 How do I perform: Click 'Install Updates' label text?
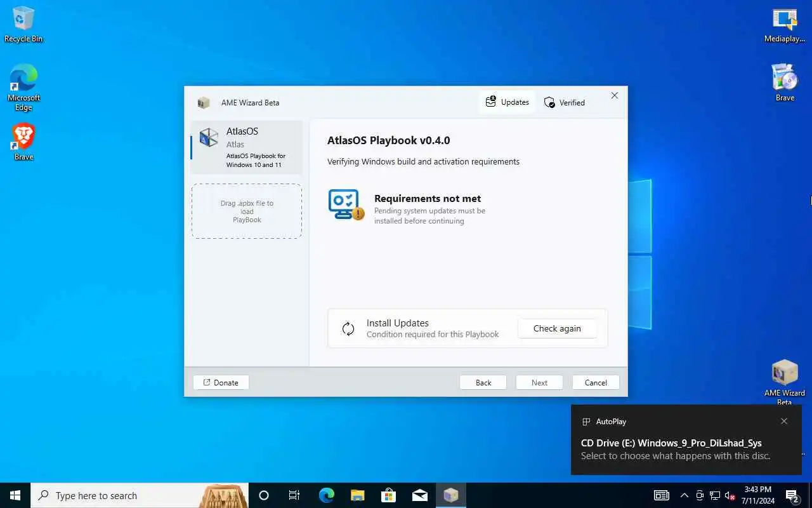click(x=398, y=323)
